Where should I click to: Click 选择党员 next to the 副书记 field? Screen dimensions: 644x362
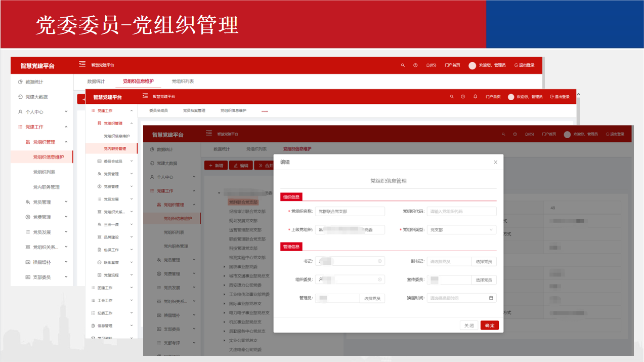tap(484, 262)
